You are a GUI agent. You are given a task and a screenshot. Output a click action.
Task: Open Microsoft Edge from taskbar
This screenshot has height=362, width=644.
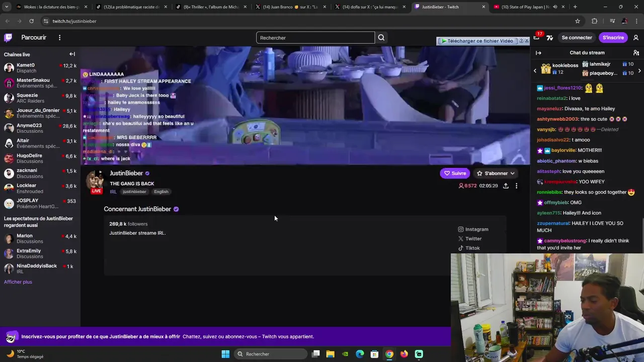pos(360,354)
